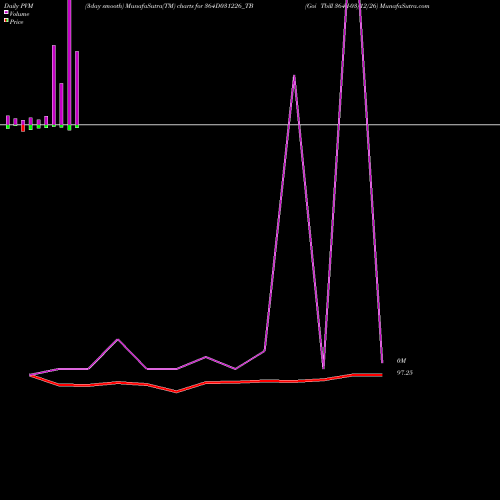Click the Price legend color swatch
The width and height of the screenshot is (500, 500).
(6, 20)
